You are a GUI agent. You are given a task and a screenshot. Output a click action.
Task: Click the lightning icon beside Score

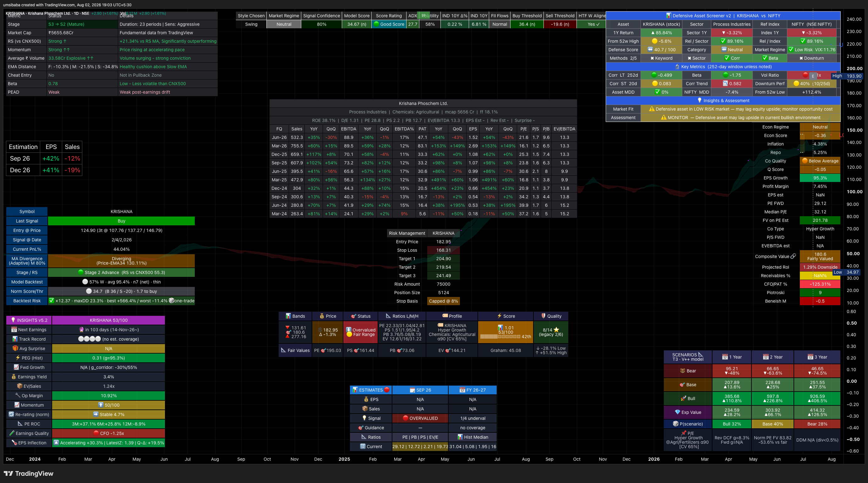(500, 316)
